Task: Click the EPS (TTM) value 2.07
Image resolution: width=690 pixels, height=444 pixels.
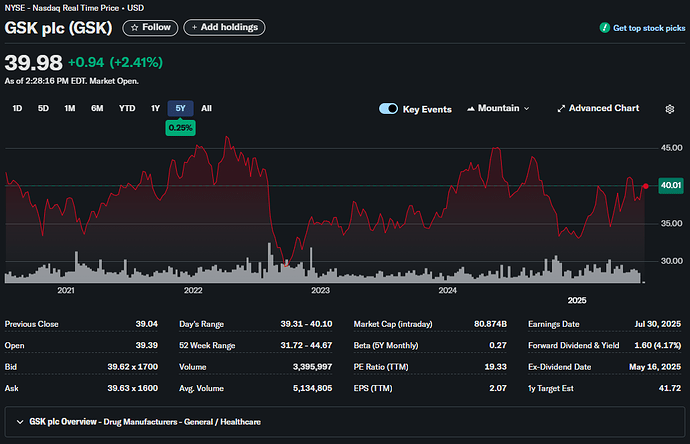Action: click(x=498, y=388)
